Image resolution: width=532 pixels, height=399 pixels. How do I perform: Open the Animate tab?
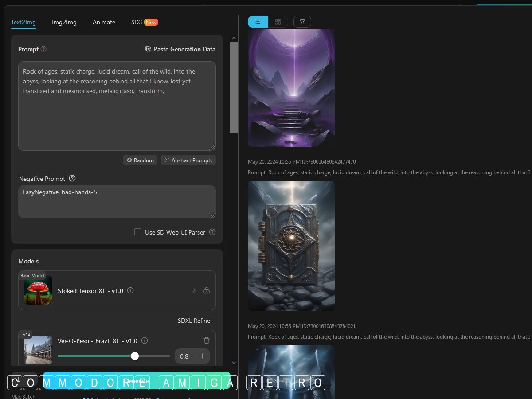coord(104,22)
